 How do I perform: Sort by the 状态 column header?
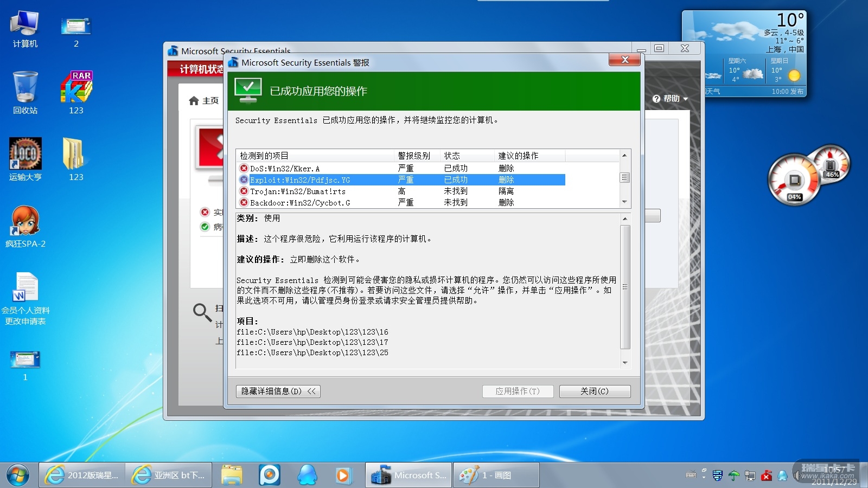pos(467,156)
